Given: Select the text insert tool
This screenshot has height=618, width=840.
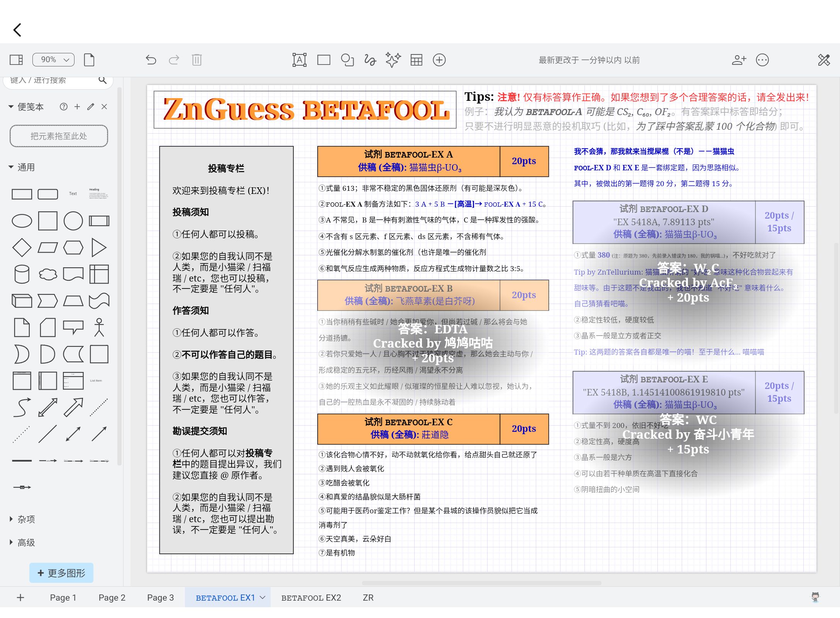Looking at the screenshot, I should [300, 60].
